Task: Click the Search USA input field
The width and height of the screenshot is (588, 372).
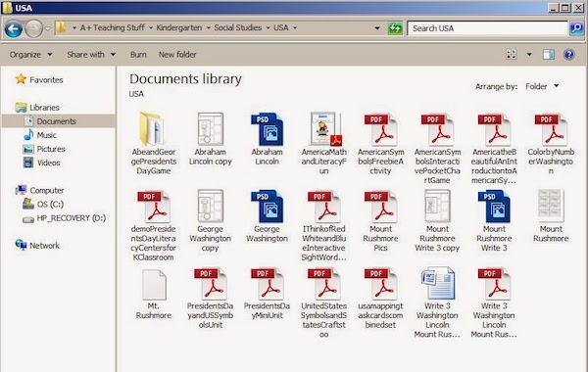Action: point(487,28)
